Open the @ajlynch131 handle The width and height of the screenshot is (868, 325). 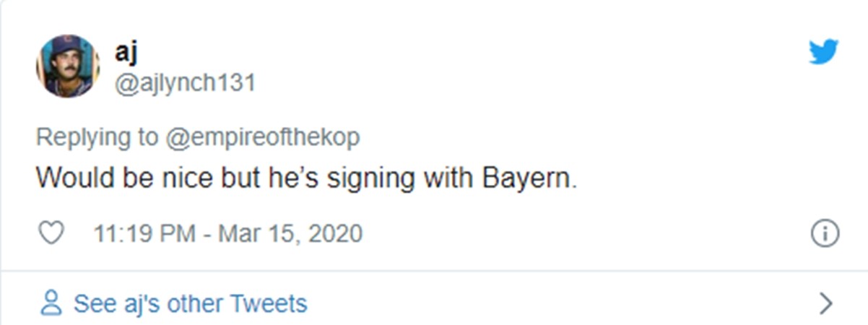185,83
